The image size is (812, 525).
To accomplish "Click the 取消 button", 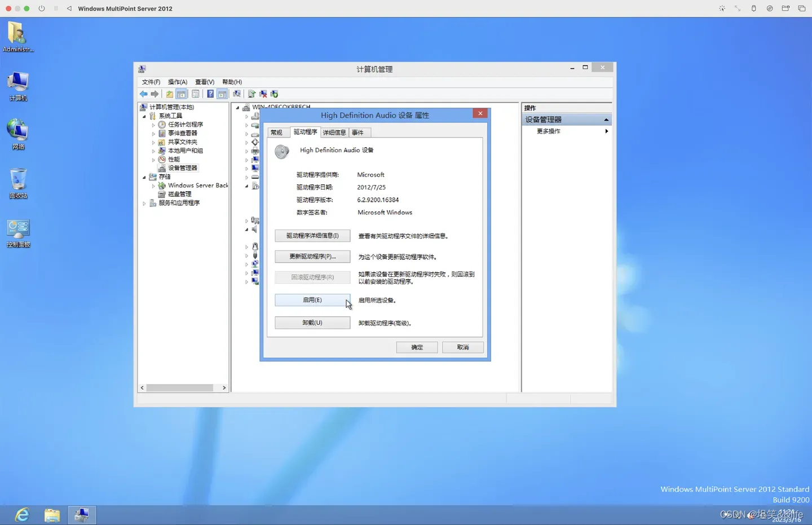I will (x=463, y=347).
